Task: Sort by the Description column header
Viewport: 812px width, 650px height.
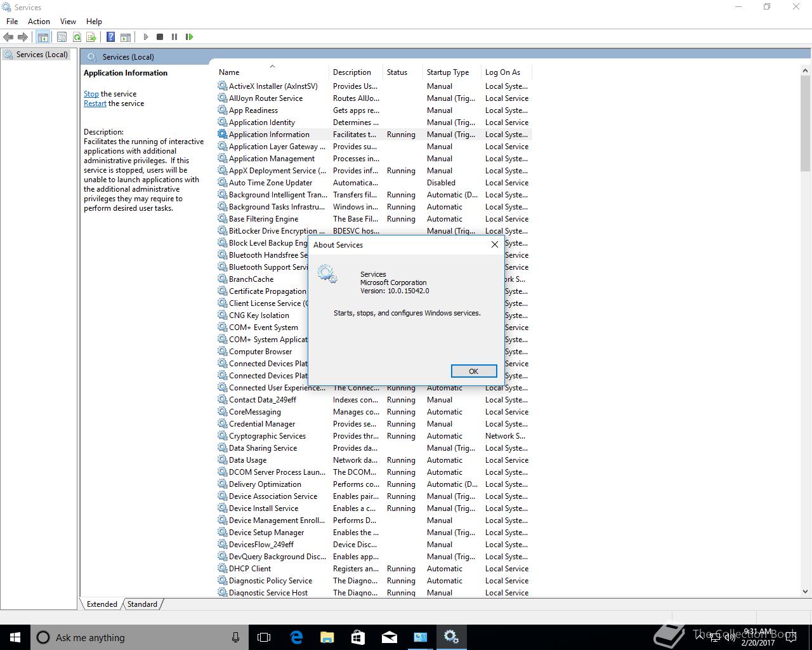Action: point(356,72)
